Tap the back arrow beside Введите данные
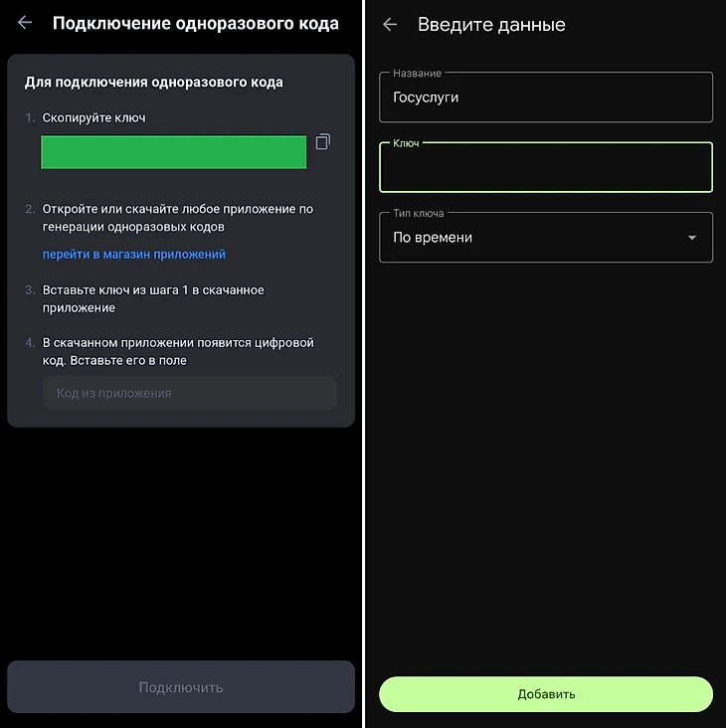 pos(390,24)
